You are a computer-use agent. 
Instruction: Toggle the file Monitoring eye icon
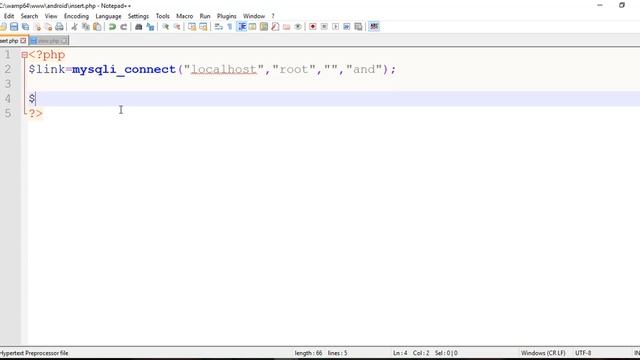tap(298, 27)
